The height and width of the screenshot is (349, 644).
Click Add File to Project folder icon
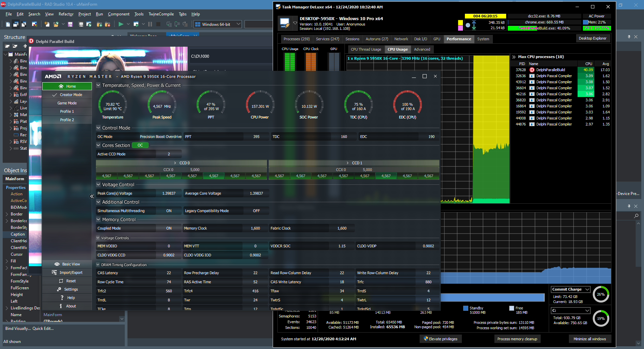click(x=99, y=24)
